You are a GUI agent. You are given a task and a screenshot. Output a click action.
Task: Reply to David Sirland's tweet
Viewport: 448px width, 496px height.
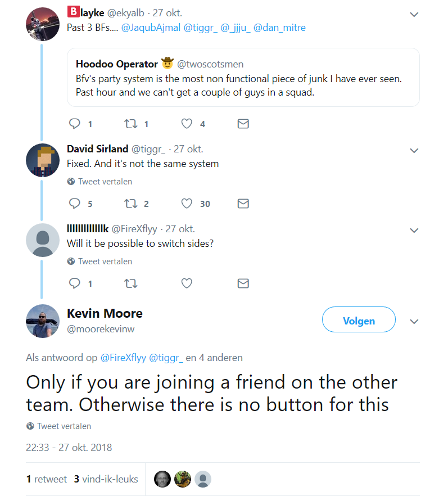click(75, 204)
